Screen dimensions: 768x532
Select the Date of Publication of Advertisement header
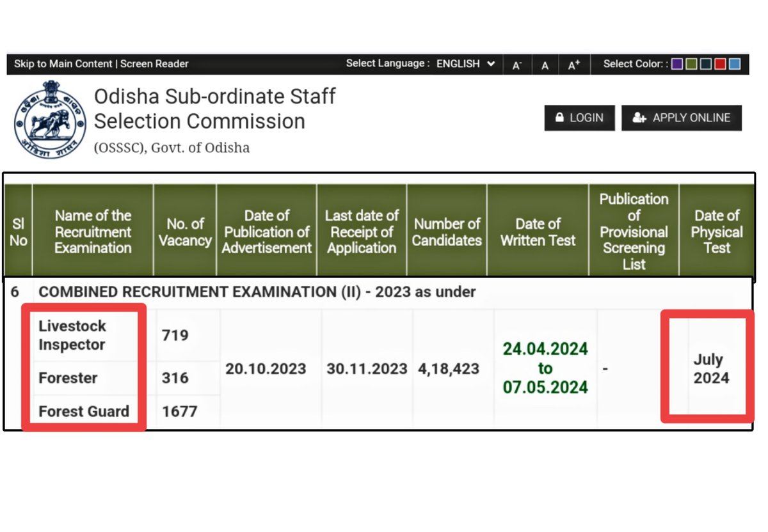267,231
